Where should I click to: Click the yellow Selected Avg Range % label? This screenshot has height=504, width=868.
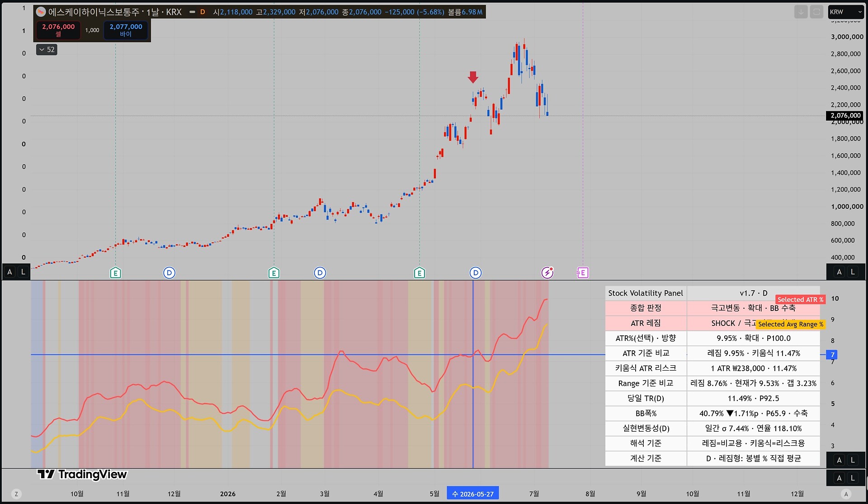click(791, 324)
